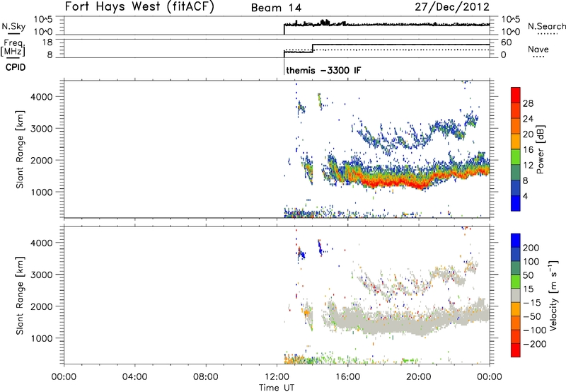The height and width of the screenshot is (392, 566).
Task: Click the 'Velocity [m s-1]' color bar label
Action: [553, 295]
